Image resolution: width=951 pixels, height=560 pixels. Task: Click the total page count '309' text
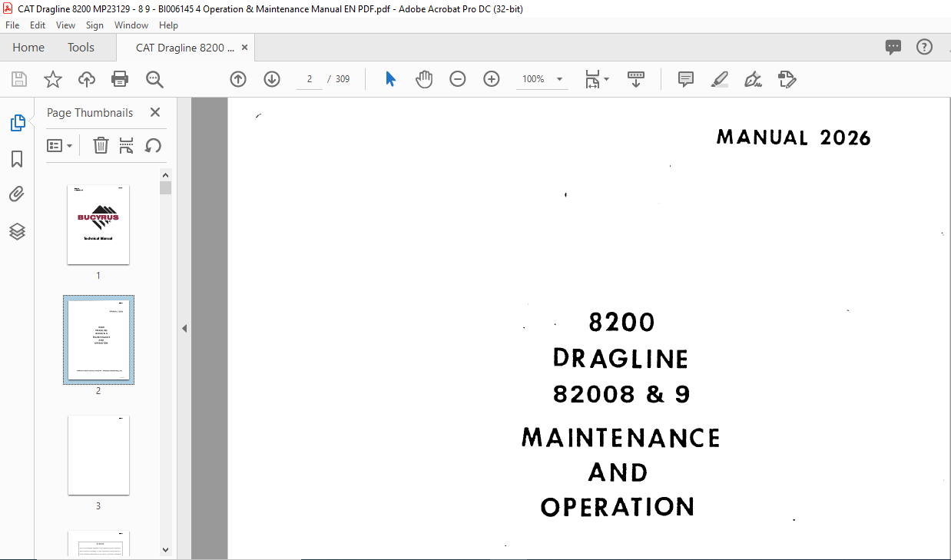(x=343, y=79)
